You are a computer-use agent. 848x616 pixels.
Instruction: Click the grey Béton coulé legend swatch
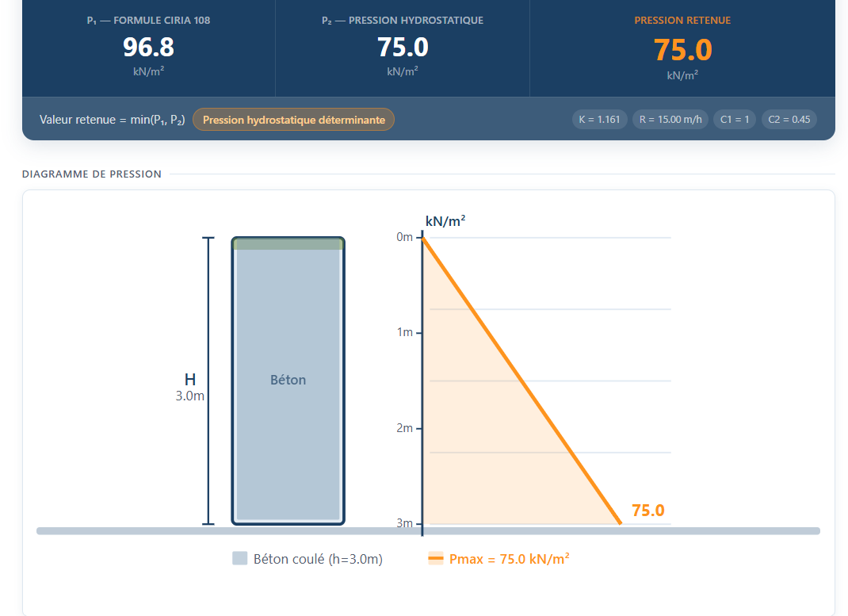pyautogui.click(x=239, y=558)
